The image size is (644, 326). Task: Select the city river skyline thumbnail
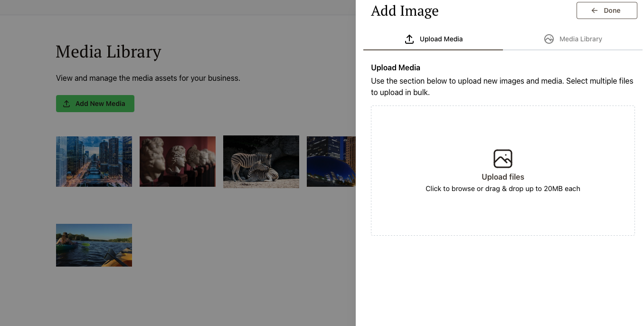[94, 162]
